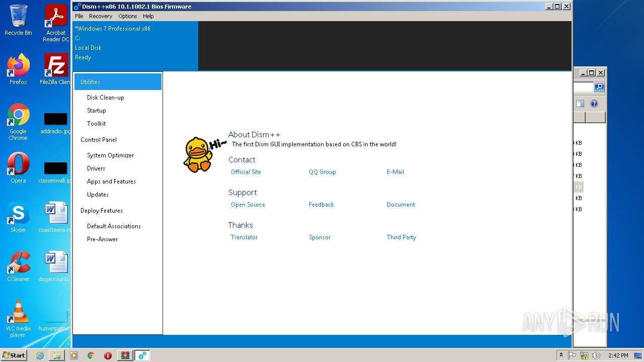Open Apps and Features page
Viewport: 644px width, 362px height.
click(111, 182)
